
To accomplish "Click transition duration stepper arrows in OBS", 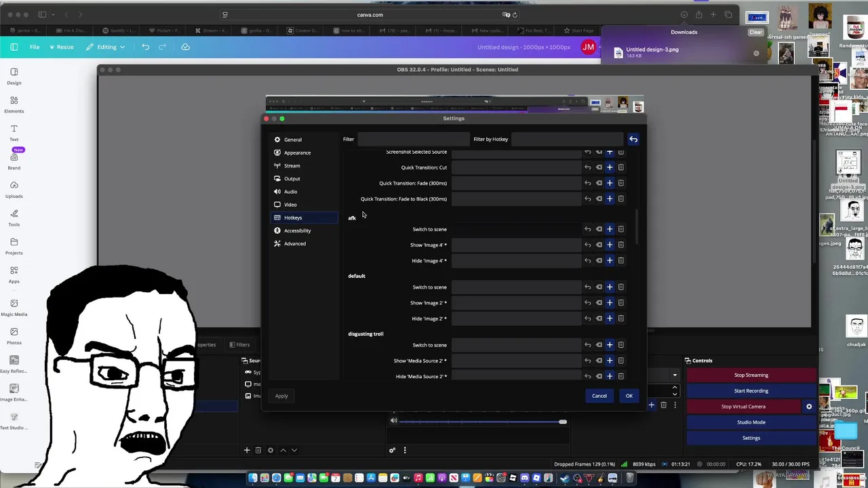I will click(675, 390).
